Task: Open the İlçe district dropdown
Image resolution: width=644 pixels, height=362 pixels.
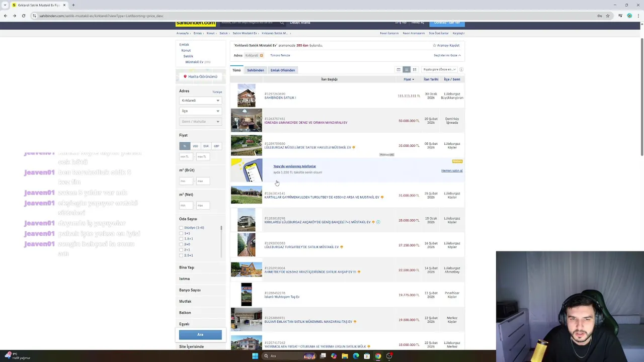Action: [200, 111]
